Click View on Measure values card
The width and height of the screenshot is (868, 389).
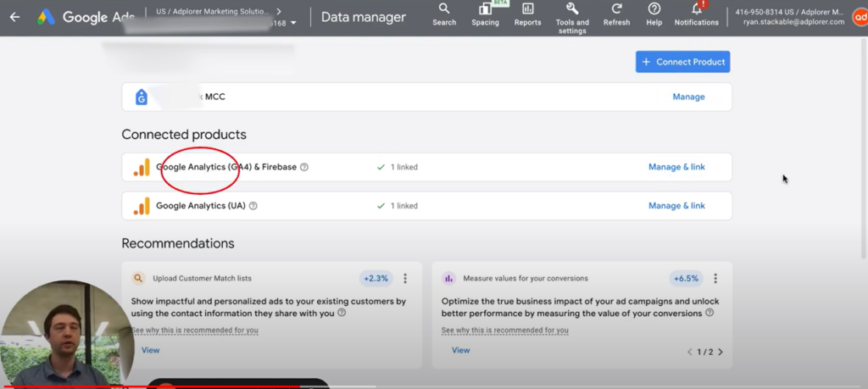click(460, 350)
